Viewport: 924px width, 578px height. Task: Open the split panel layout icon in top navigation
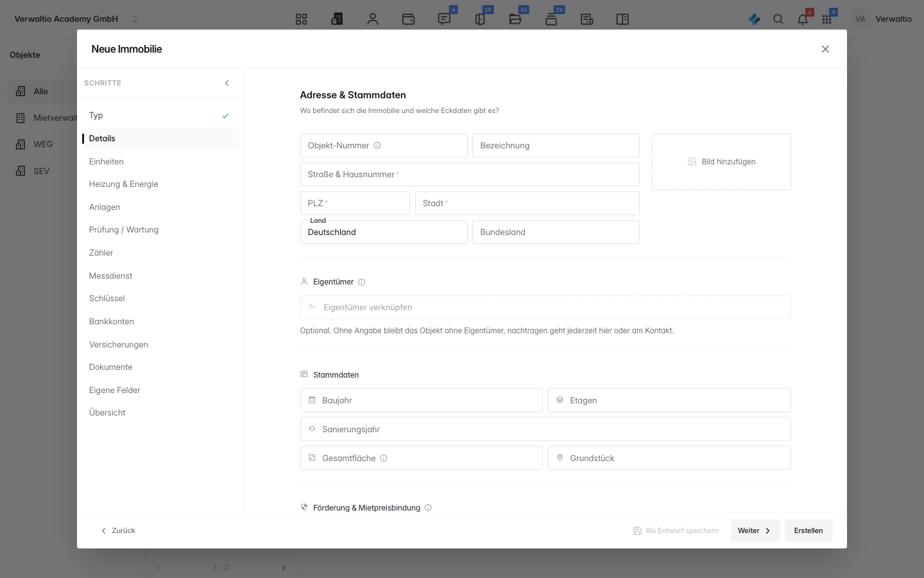[622, 19]
